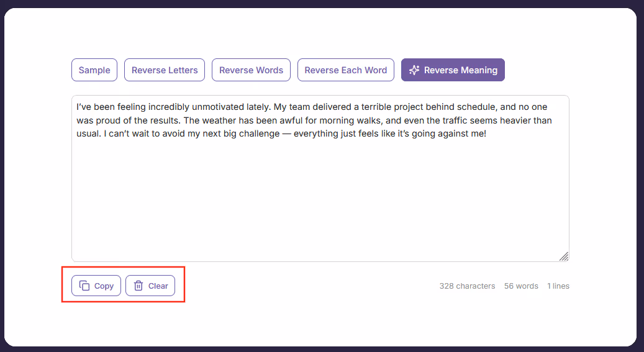The image size is (644, 352).
Task: Click the textarea resize handle
Action: click(x=564, y=256)
